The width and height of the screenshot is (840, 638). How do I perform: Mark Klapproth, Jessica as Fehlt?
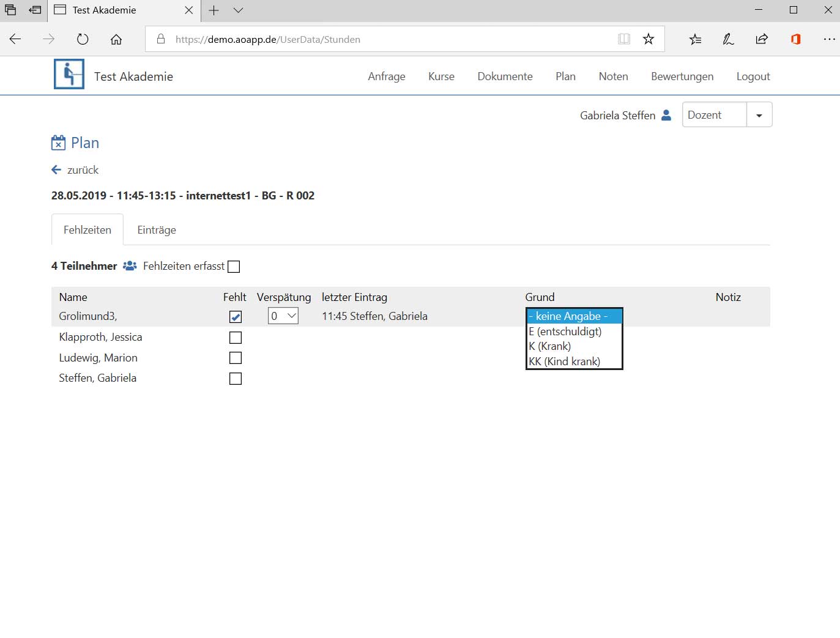pyautogui.click(x=236, y=338)
